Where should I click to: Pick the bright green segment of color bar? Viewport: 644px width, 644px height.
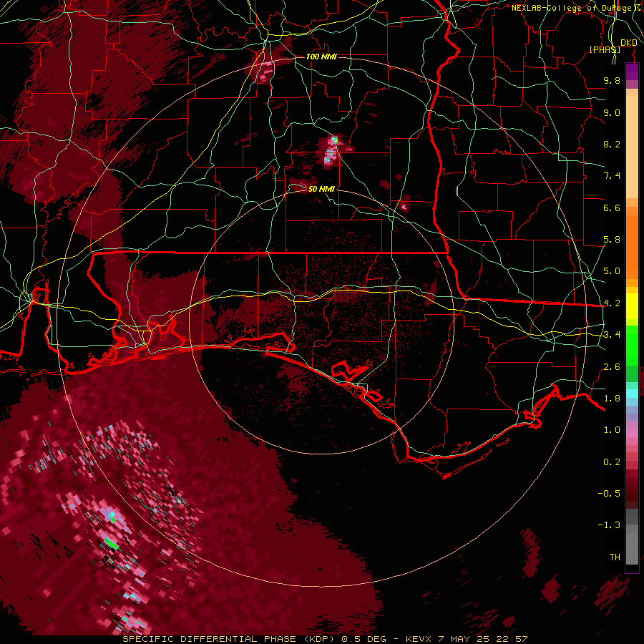pyautogui.click(x=632, y=346)
